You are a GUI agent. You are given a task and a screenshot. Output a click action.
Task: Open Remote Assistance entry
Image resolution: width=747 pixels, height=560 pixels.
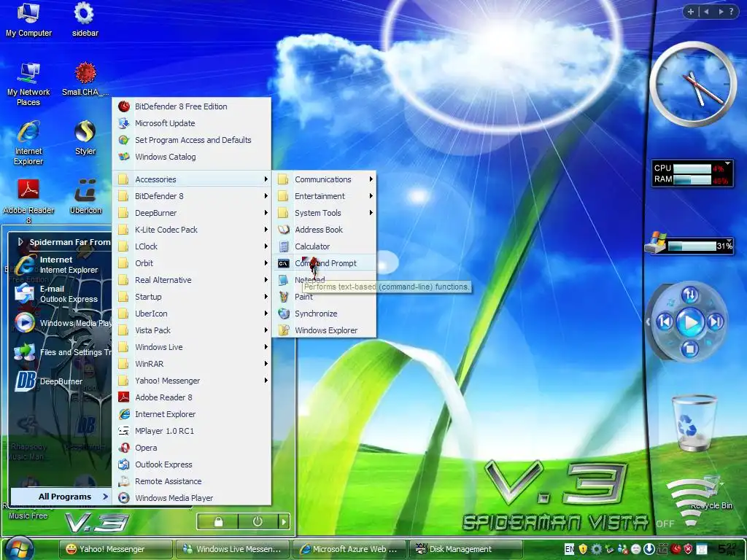pos(192,481)
